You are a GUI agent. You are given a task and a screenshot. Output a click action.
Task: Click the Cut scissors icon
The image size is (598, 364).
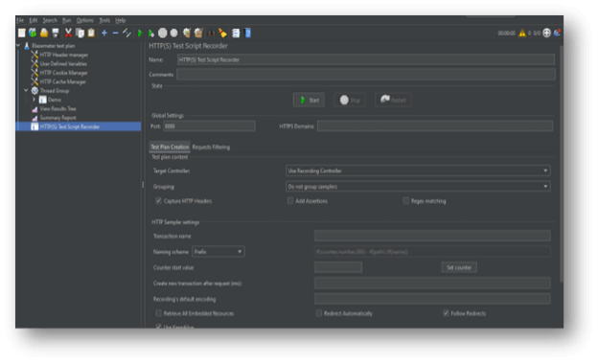[68, 34]
